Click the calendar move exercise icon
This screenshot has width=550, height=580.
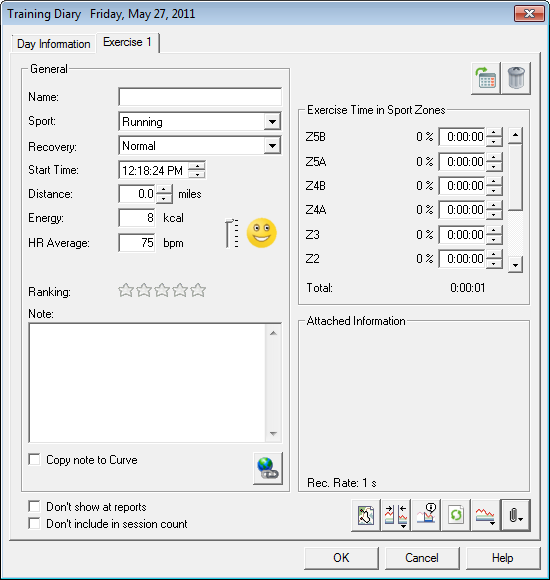486,78
